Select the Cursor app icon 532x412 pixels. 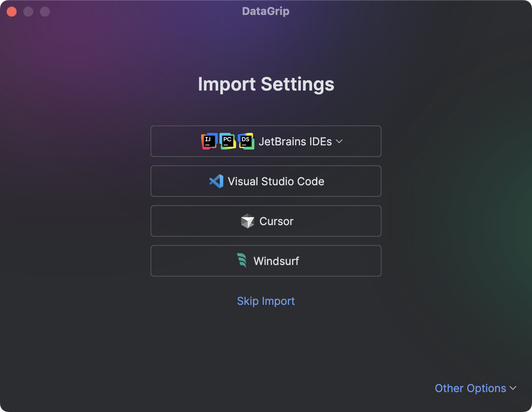coord(247,221)
